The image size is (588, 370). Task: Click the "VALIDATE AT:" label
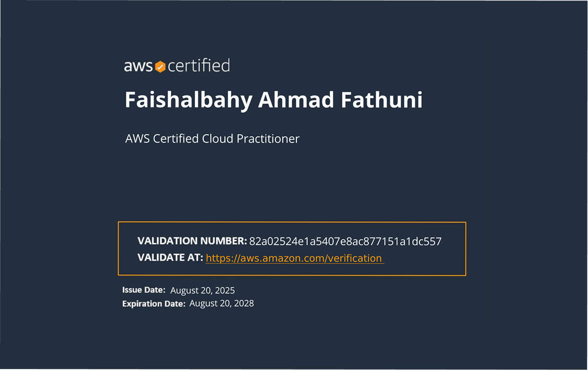pyautogui.click(x=170, y=258)
